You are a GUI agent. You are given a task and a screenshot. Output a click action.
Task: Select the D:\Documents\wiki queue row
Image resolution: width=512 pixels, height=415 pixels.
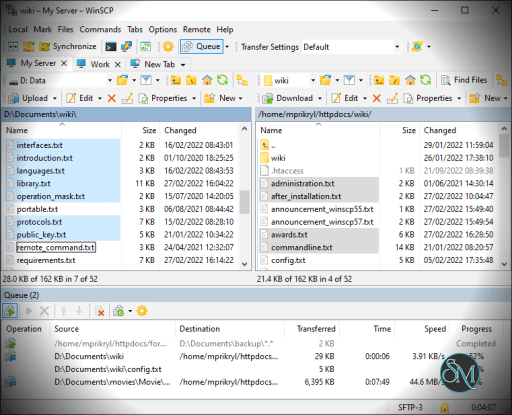click(x=251, y=356)
